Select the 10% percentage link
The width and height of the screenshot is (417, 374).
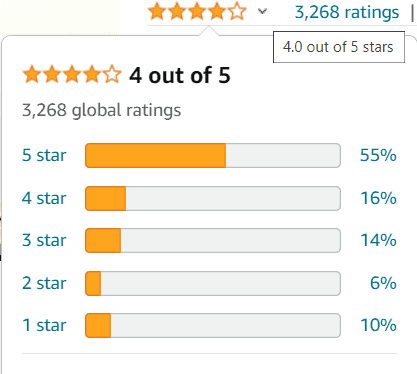378,325
